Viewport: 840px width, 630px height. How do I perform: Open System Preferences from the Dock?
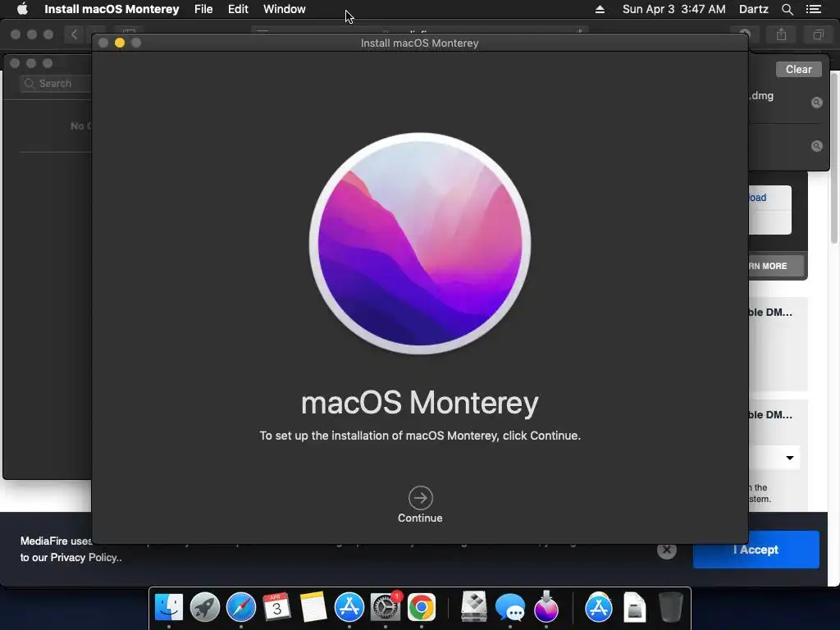[386, 607]
